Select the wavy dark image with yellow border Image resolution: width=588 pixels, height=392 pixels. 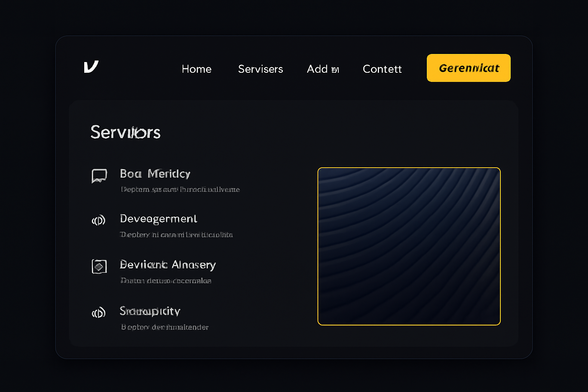(x=409, y=246)
